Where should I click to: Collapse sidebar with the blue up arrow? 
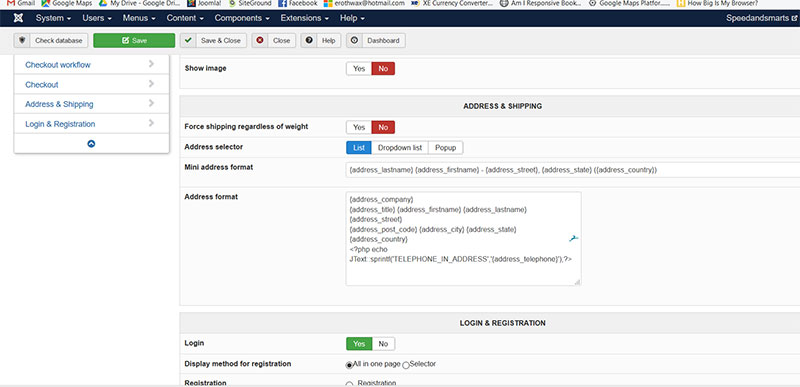91,144
